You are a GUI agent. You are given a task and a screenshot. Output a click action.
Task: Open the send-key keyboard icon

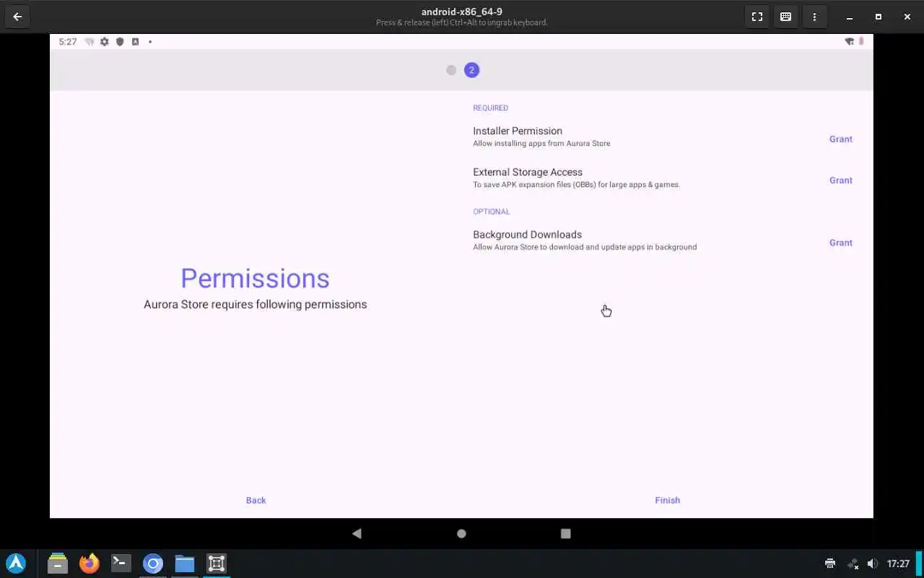point(785,17)
